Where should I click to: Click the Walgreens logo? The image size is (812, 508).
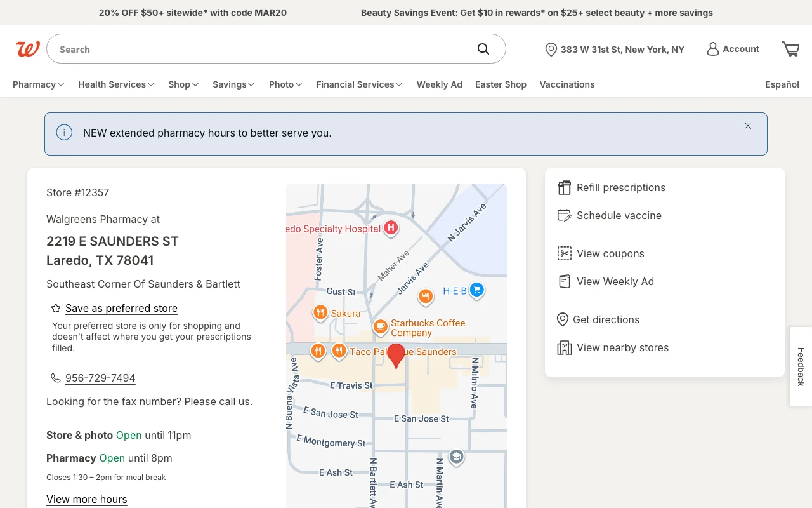28,49
